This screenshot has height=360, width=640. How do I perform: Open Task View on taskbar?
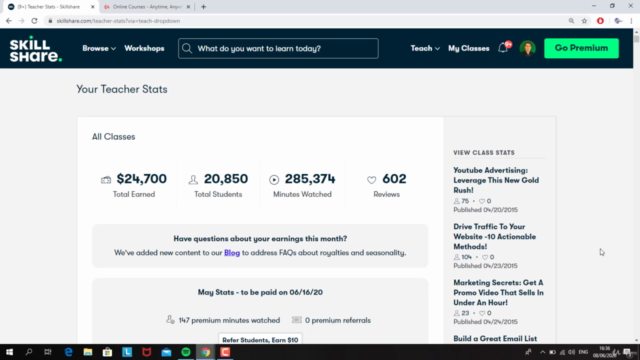pos(48,352)
